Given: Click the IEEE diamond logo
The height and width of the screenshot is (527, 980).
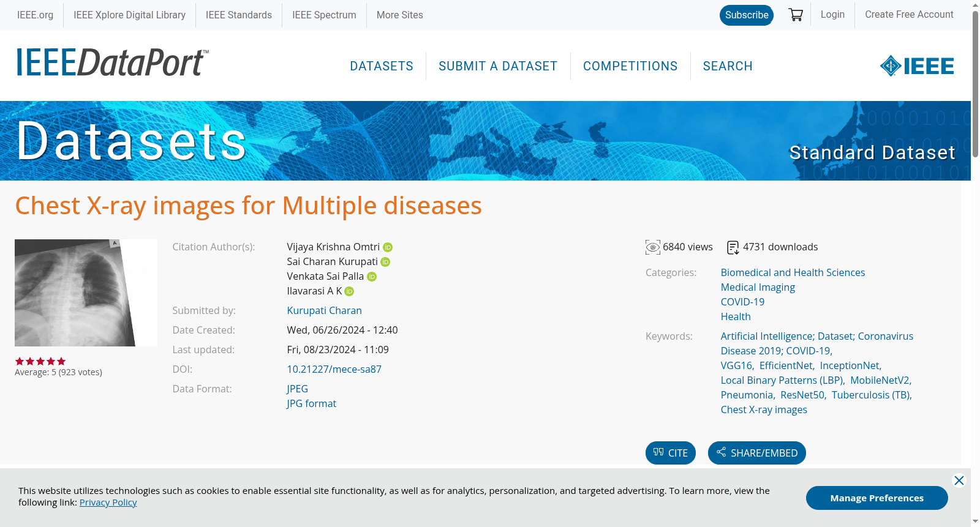Looking at the screenshot, I should click(917, 66).
